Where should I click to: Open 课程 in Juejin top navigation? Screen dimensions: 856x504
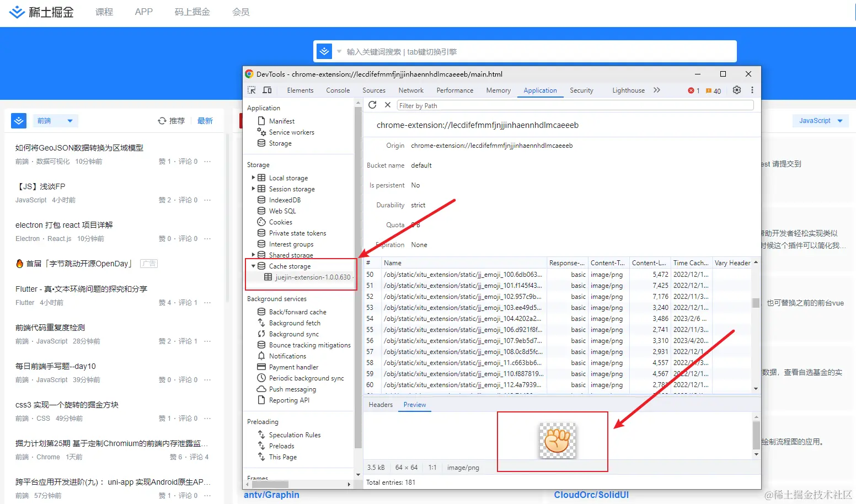(104, 12)
